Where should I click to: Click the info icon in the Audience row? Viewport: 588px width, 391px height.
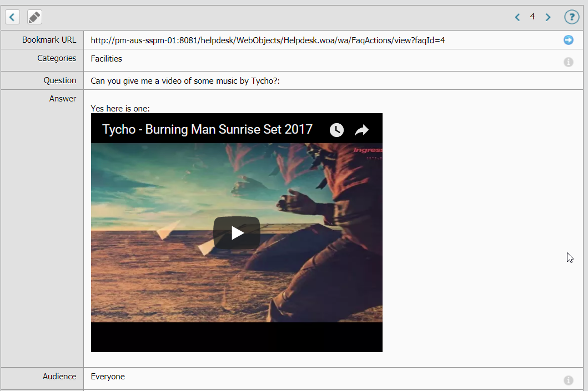tap(568, 380)
